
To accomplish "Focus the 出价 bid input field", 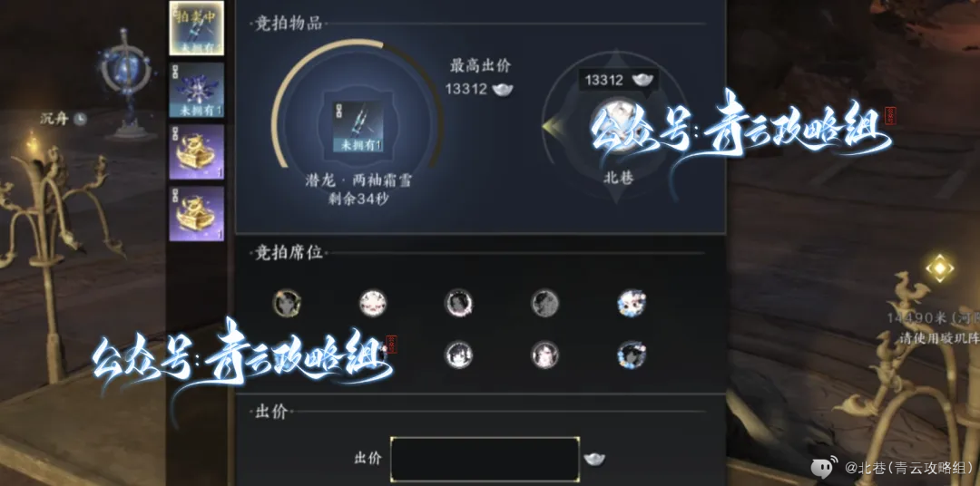I will [x=485, y=459].
